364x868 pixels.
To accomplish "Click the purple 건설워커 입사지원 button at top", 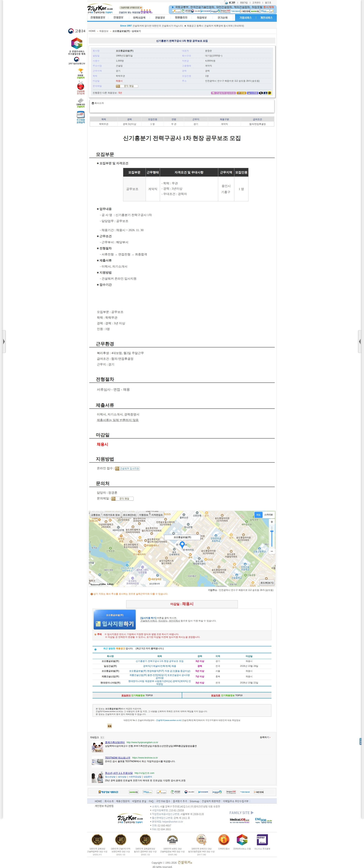I will (223, 93).
